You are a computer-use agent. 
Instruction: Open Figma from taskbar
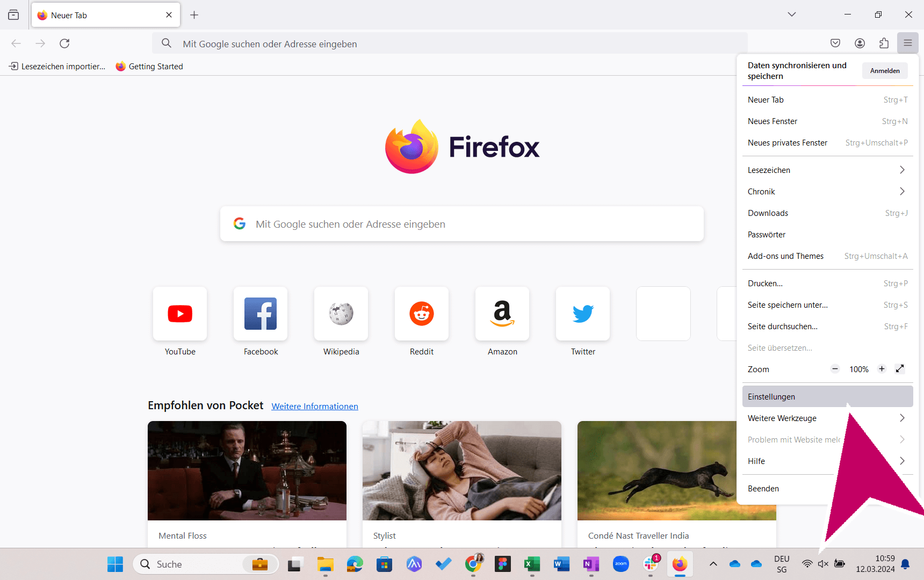pyautogui.click(x=502, y=564)
